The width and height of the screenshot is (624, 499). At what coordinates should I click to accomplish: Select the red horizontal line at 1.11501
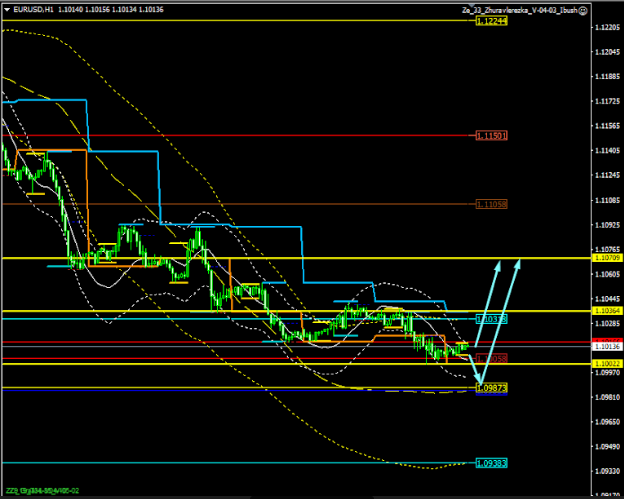(250, 135)
